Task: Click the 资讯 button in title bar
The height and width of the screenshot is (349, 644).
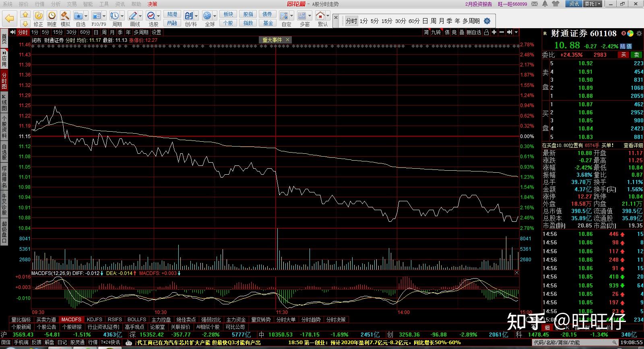Action: tap(574, 4)
